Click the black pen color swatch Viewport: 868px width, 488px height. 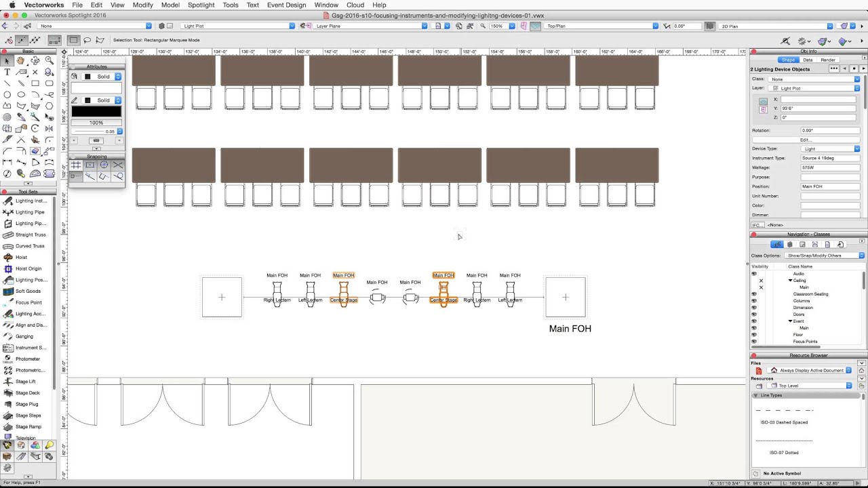tap(96, 112)
